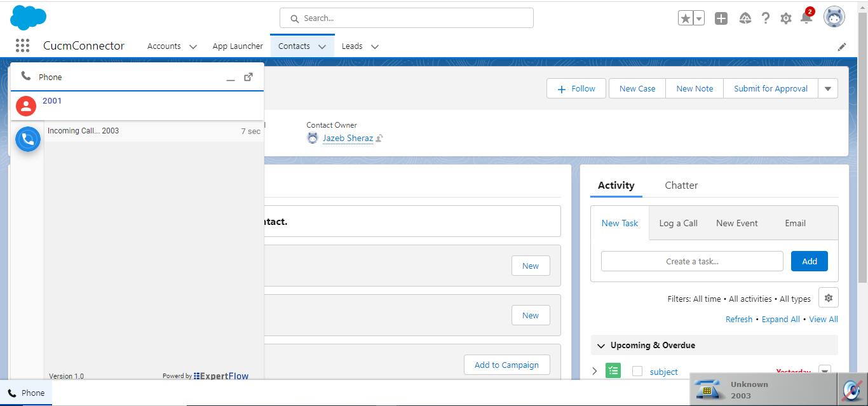868x406 pixels.
Task: Expand the Contacts tab dropdown
Action: tap(322, 46)
